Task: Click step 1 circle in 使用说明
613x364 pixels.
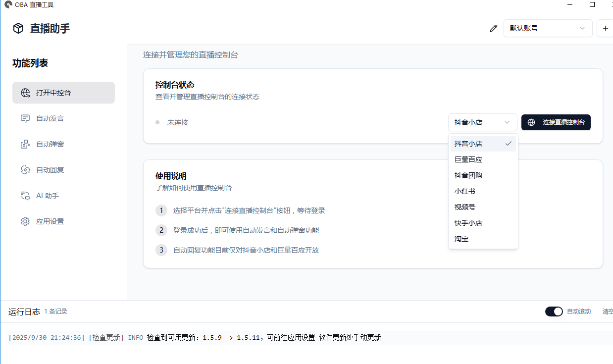Action: [161, 210]
